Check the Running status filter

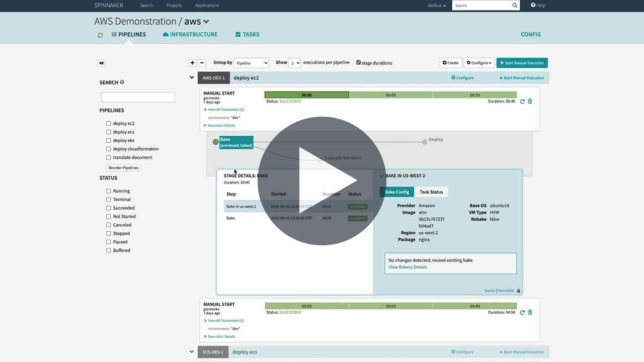(x=108, y=191)
